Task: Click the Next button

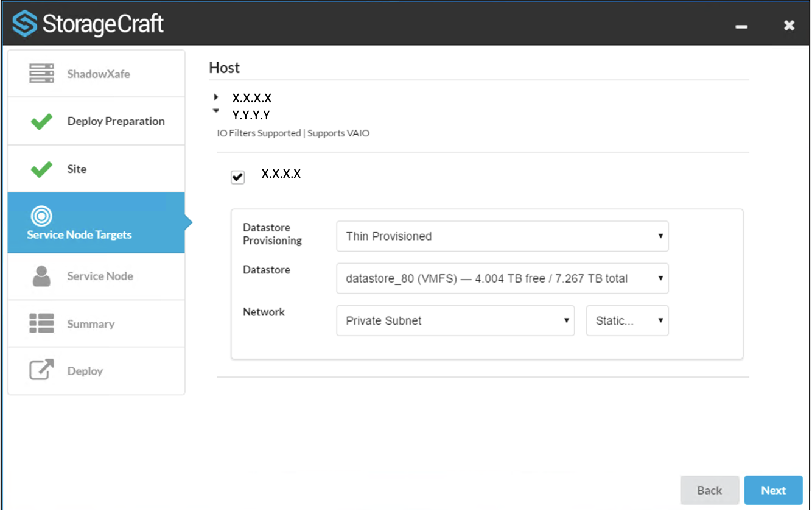Action: tap(773, 490)
